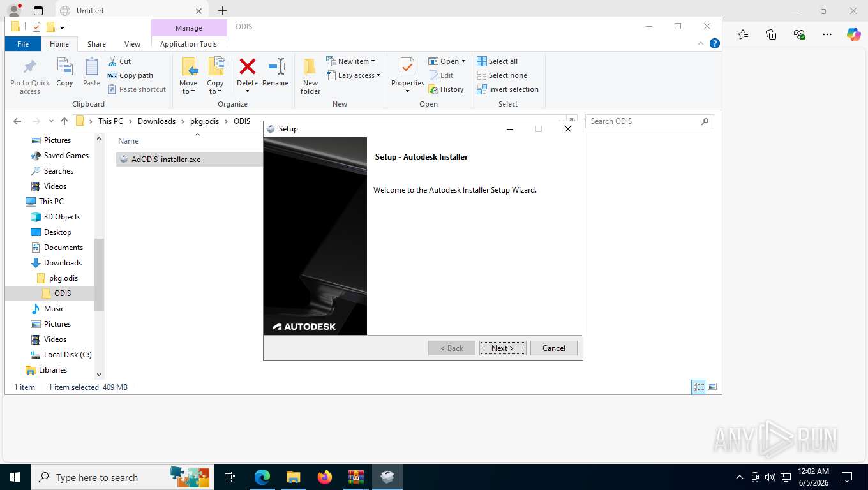The width and height of the screenshot is (868, 490).
Task: Click Copy path in ribbon
Action: (x=130, y=75)
